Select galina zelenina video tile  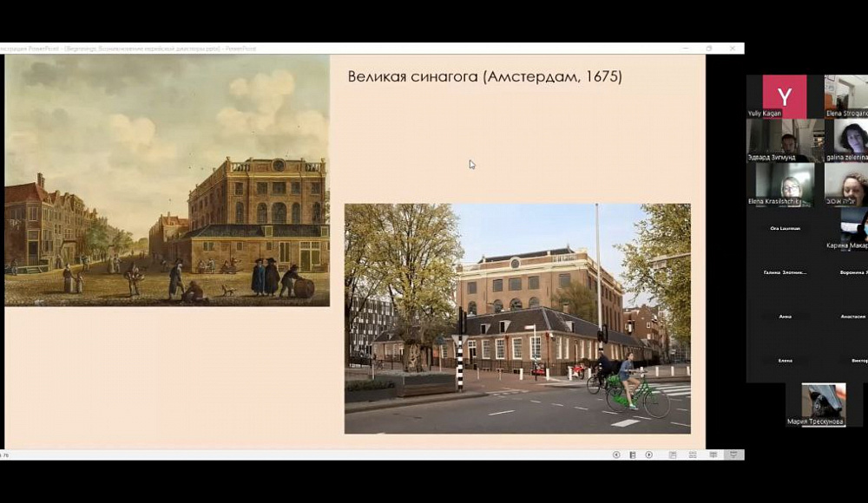click(846, 140)
